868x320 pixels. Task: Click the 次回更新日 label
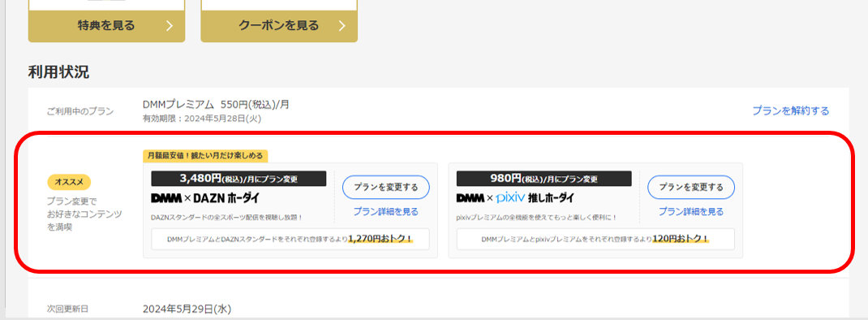(67, 309)
